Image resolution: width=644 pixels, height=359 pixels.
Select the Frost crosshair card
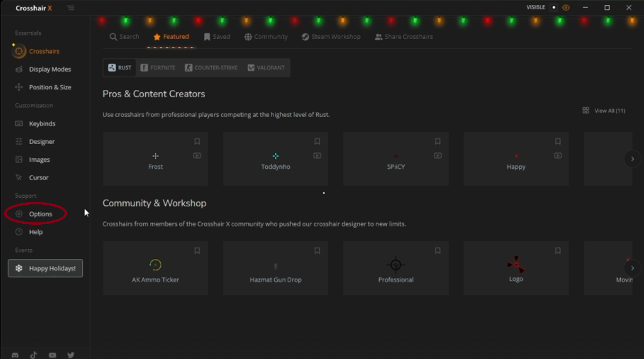click(155, 159)
